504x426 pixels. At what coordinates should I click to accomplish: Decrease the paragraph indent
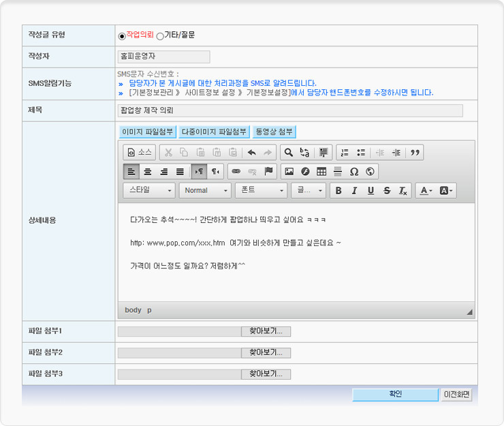tap(380, 152)
